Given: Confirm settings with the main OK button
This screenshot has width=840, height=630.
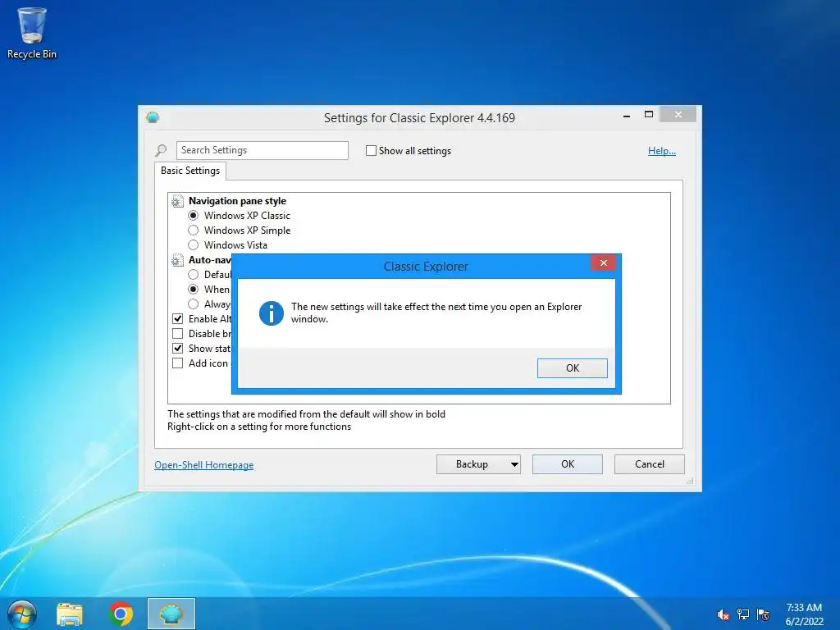Looking at the screenshot, I should (568, 464).
